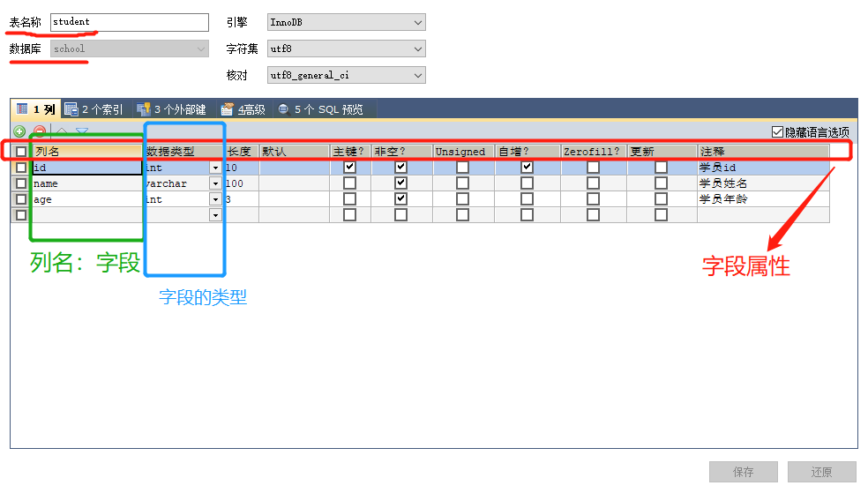
Task: Click the name column name cell
Action: 87,183
